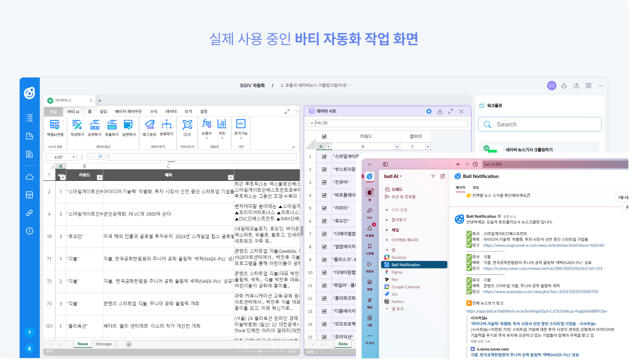Viewport: 634px width, 364px height.
Task: Open the app.bati.ai batiWork link
Action: point(536,311)
